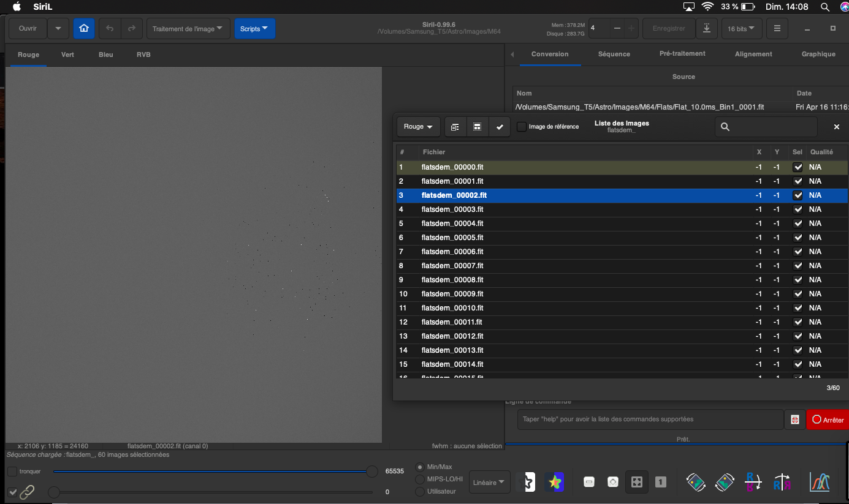Image resolution: width=849 pixels, height=504 pixels.
Task: Click the download arrow save icon
Action: click(x=707, y=28)
